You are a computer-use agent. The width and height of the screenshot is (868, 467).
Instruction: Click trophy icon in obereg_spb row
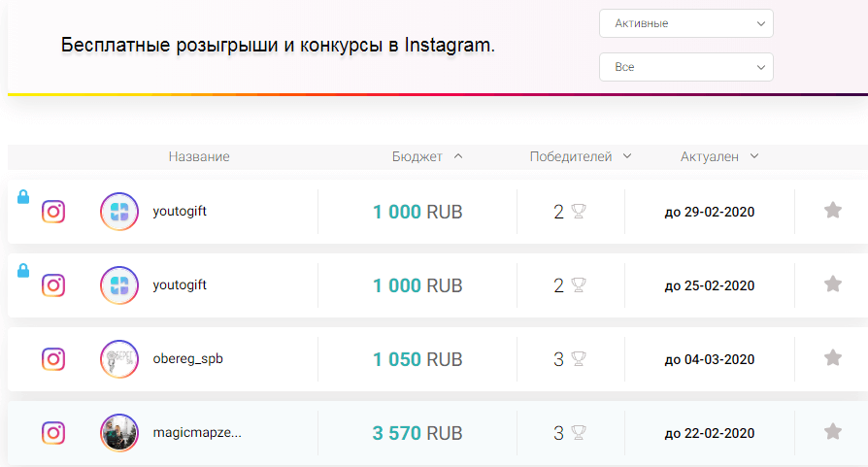point(579,358)
